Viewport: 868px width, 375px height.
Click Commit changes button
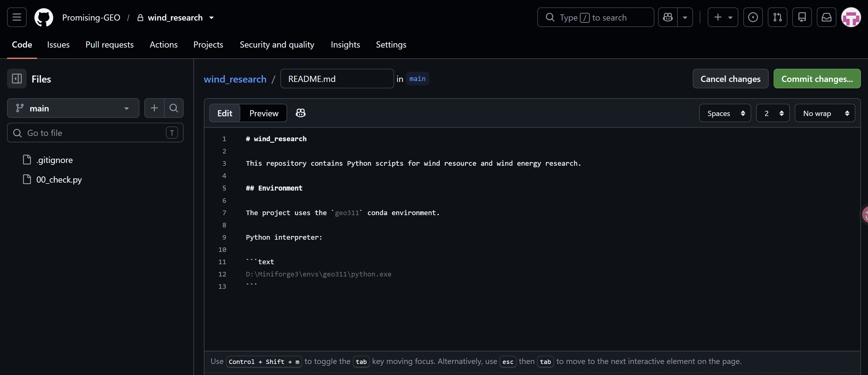[817, 79]
